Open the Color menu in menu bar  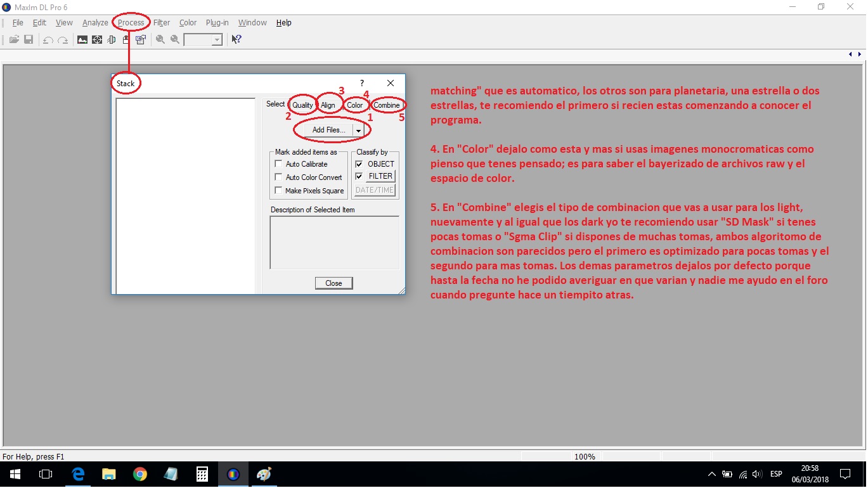pos(188,23)
